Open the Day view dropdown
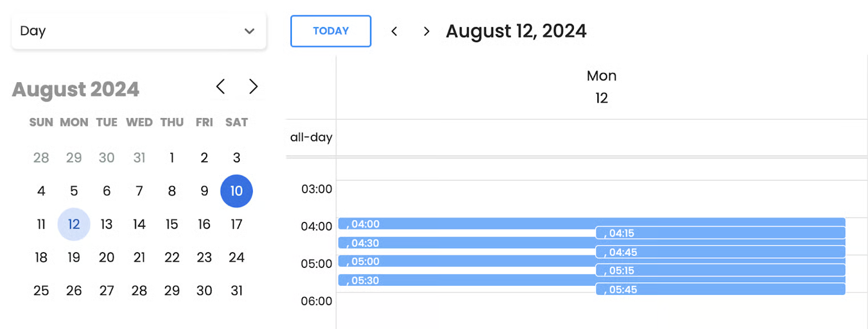The height and width of the screenshot is (329, 868). click(x=139, y=31)
